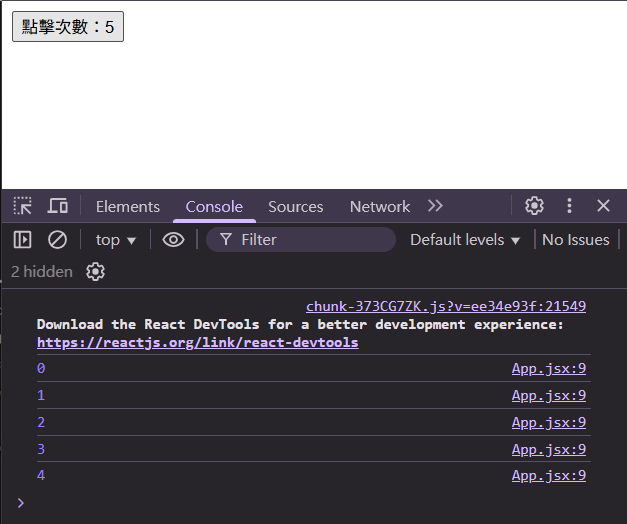Screen dimensions: 627x524
Task: Focus the console Filter field
Action: [301, 240]
